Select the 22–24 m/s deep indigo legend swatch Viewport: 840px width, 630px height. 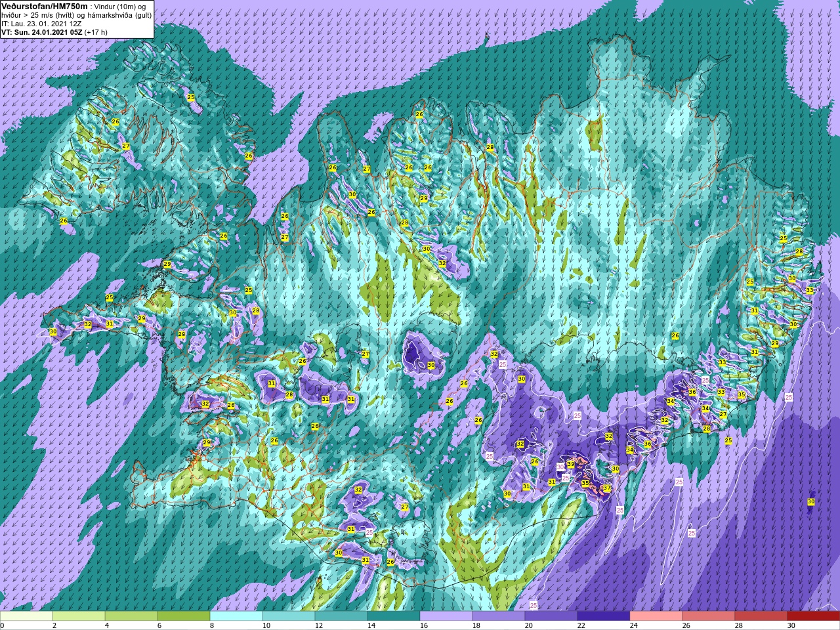coord(604,616)
